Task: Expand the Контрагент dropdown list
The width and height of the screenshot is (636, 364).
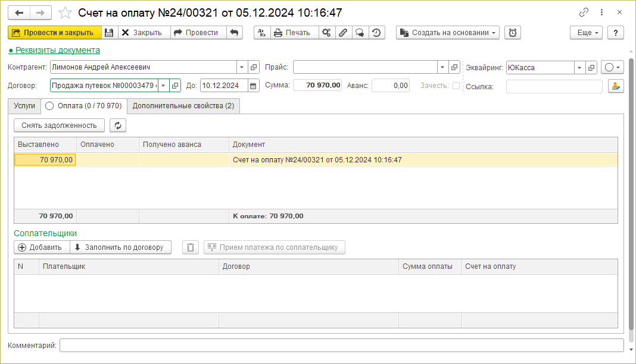Action: 242,67
